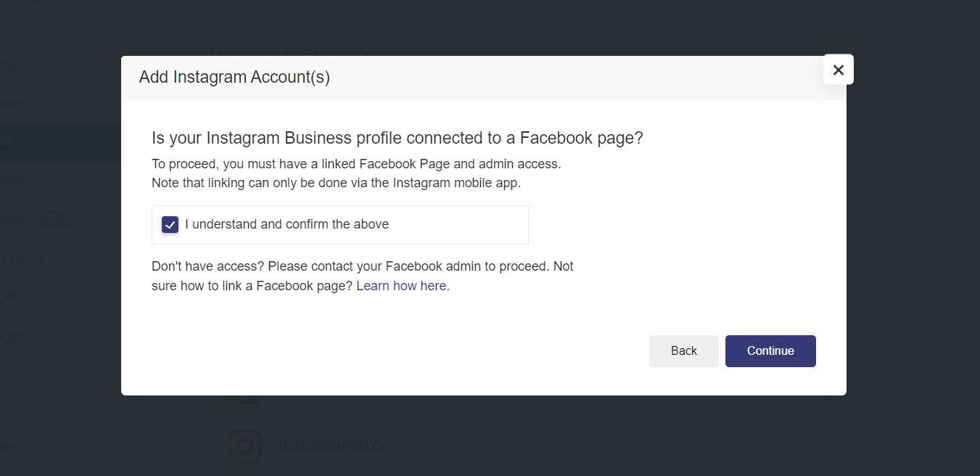Open the sidebar item ending in "Office"
This screenshot has height=476, width=980.
[x=16, y=296]
